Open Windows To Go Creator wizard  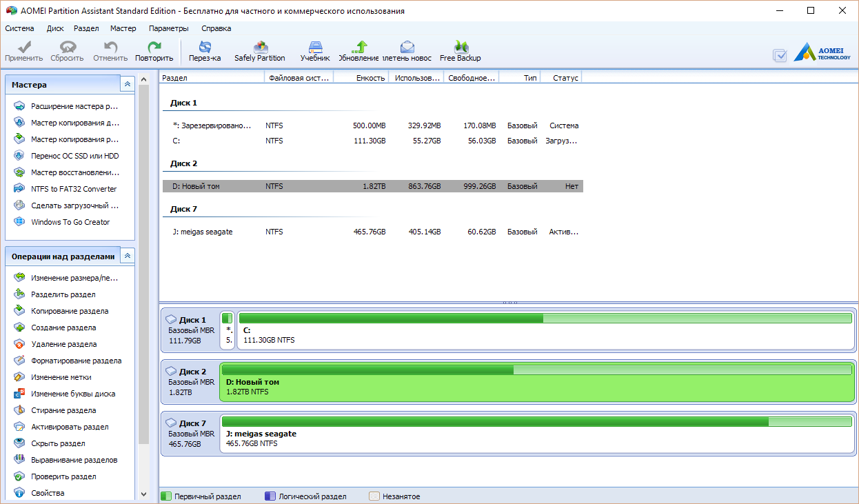coord(70,222)
